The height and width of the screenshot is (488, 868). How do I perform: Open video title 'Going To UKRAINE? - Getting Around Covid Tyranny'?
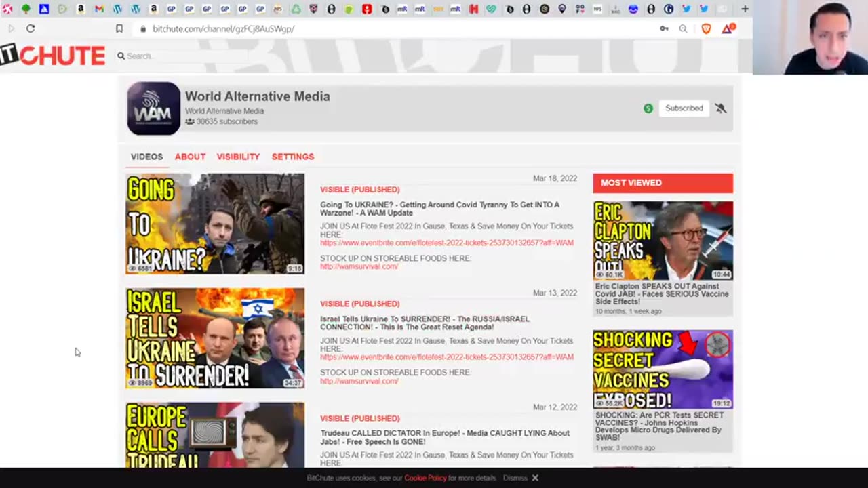pos(440,209)
